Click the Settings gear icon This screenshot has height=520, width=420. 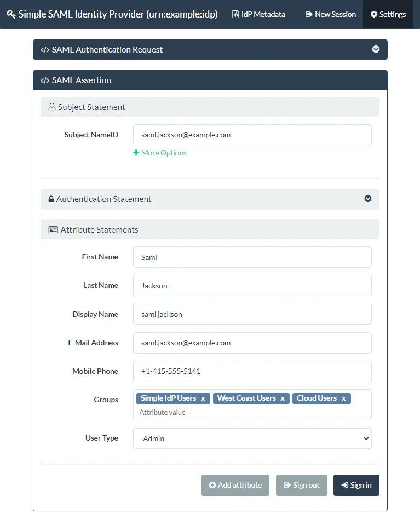click(x=374, y=14)
